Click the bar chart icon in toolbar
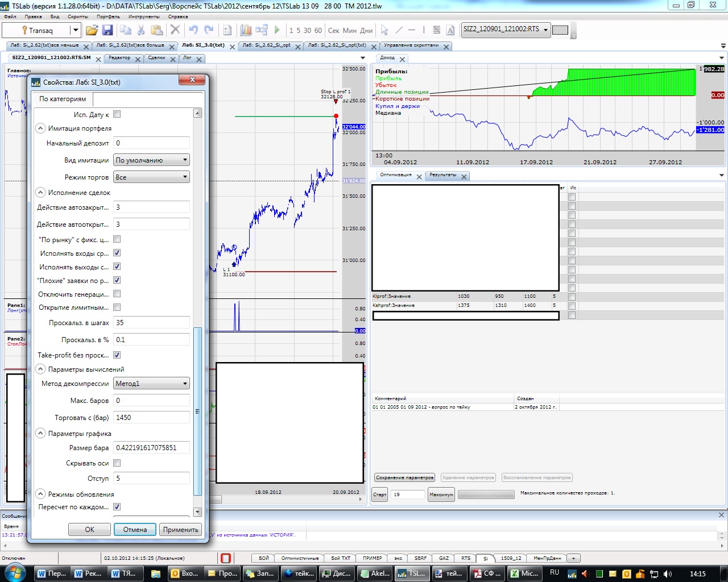Image resolution: width=728 pixels, height=582 pixels. tap(246, 30)
